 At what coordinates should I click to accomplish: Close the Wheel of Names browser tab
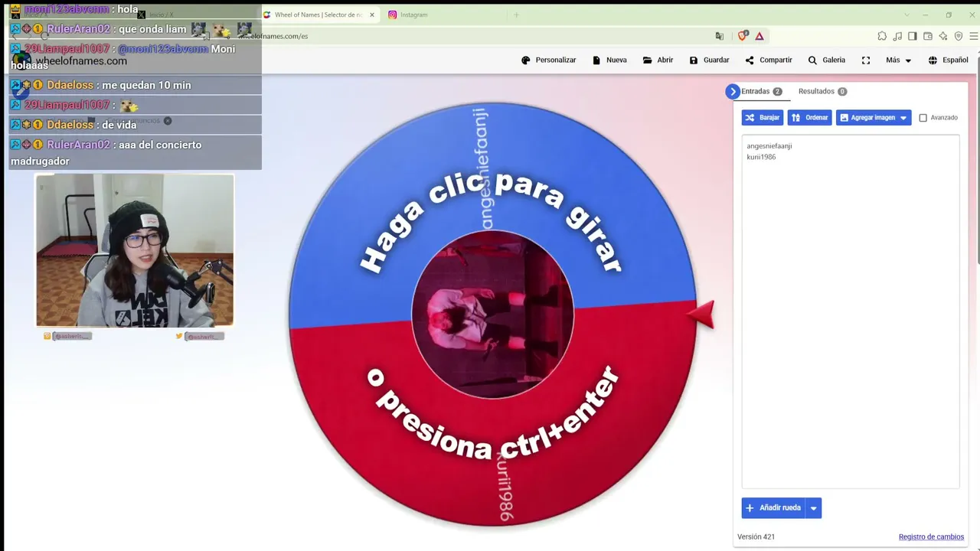[x=372, y=15]
